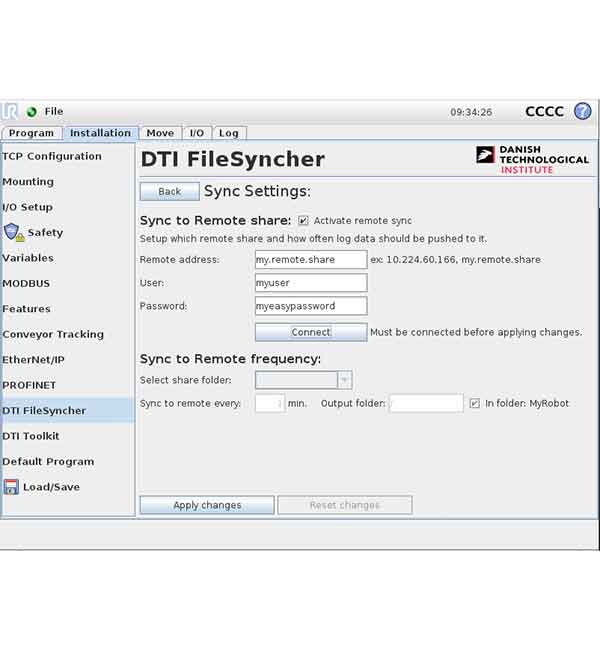Click the example address hint text
Image resolution: width=600 pixels, height=650 pixels.
(455, 260)
